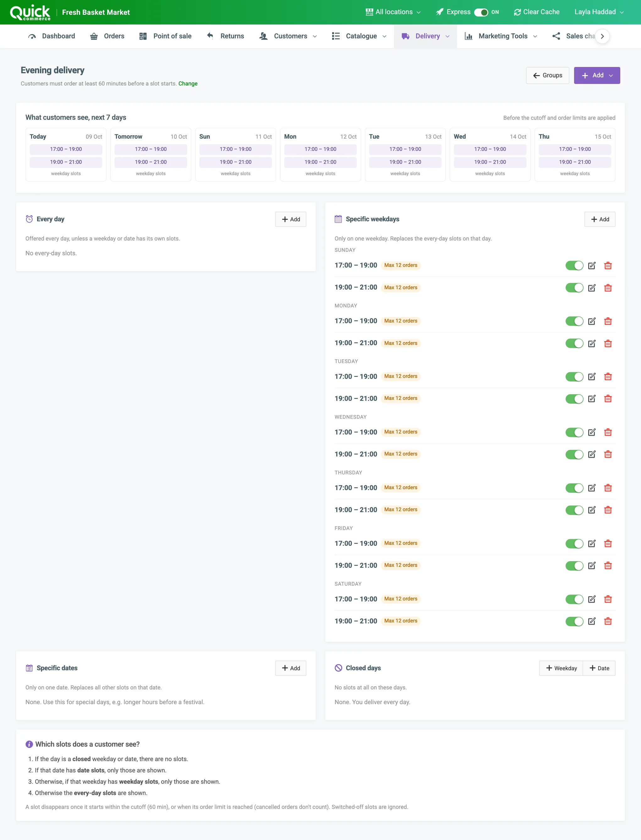Delete the Thursday 19:00 – 21:00 slot
The image size is (641, 840).
(608, 510)
